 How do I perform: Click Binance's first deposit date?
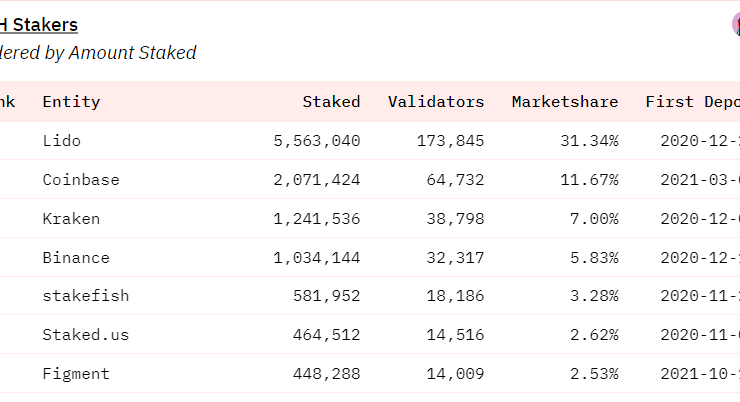(x=700, y=258)
